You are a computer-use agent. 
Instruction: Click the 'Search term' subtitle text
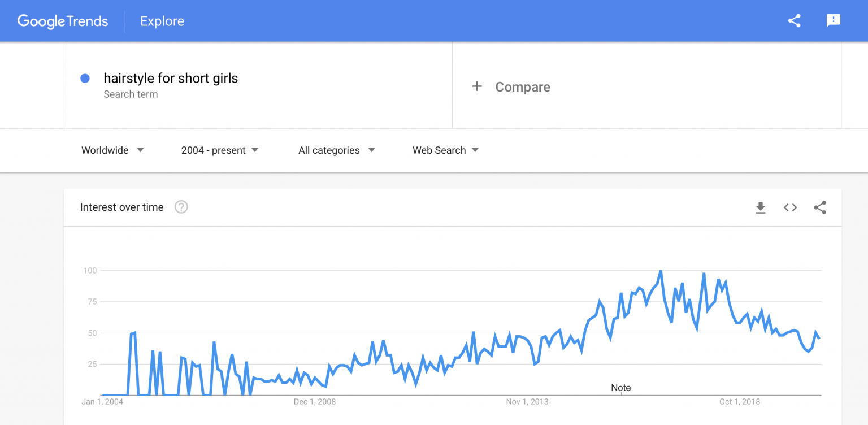point(131,94)
